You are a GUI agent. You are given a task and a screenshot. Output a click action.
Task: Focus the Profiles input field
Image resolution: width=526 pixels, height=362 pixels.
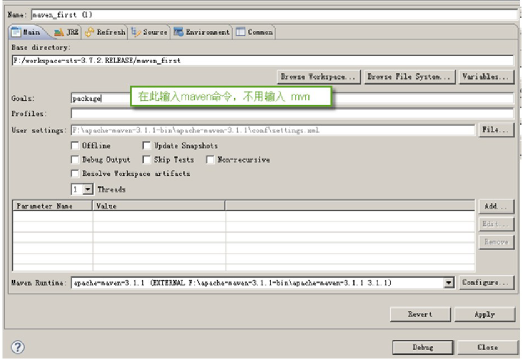292,113
